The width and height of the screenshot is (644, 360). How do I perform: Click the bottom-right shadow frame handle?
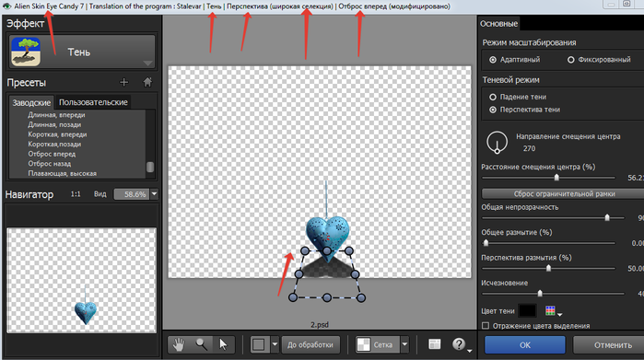pyautogui.click(x=360, y=297)
